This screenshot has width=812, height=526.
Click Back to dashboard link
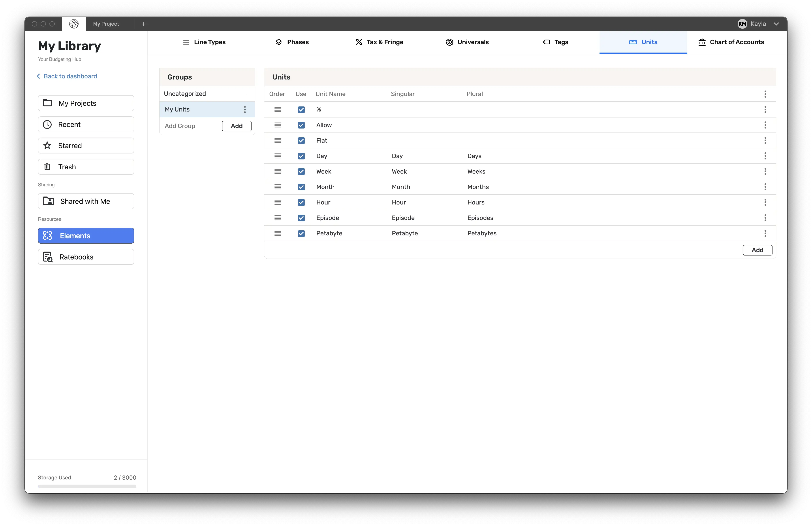67,76
